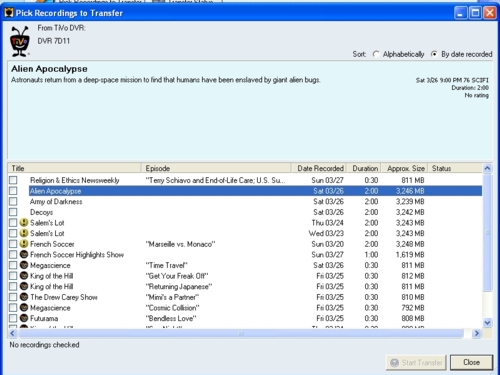
Task: Select sort By date recorded radio button
Action: (434, 54)
